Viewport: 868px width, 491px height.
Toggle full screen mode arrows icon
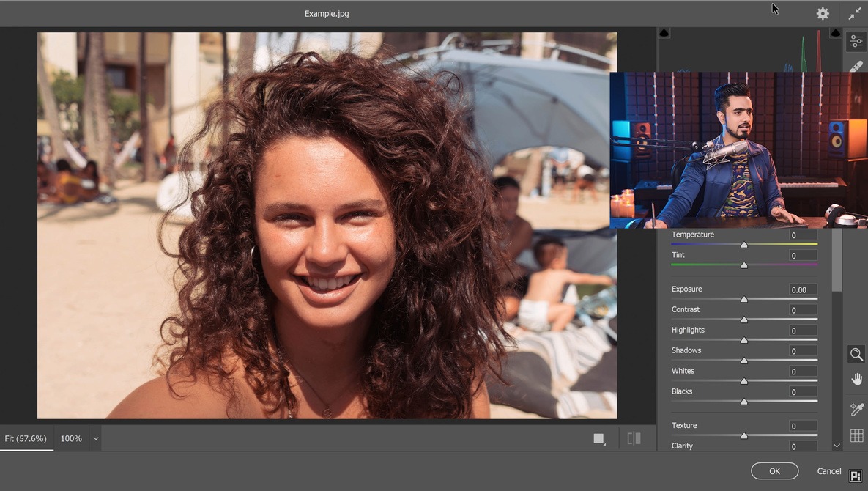[855, 14]
